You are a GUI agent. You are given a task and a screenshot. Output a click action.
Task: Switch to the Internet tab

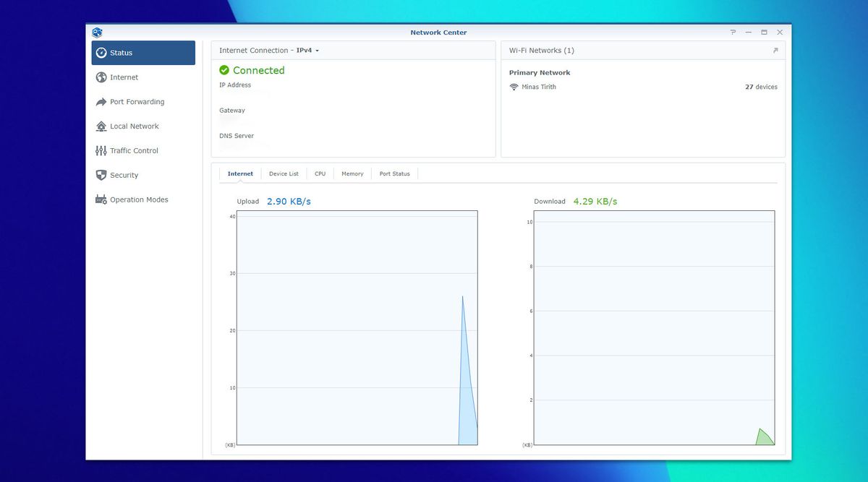240,174
